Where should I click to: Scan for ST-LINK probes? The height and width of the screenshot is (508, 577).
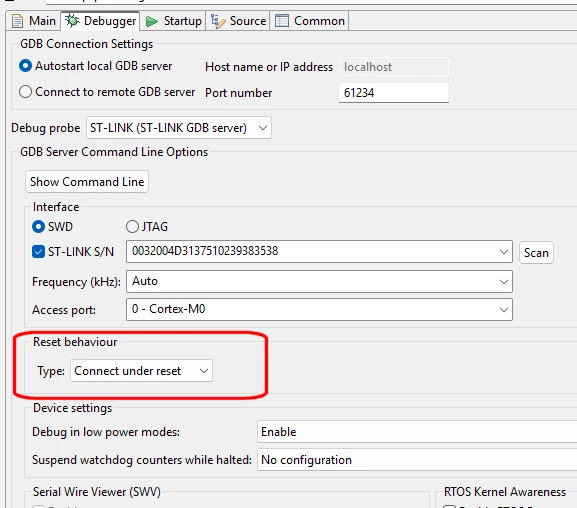pyautogui.click(x=536, y=253)
